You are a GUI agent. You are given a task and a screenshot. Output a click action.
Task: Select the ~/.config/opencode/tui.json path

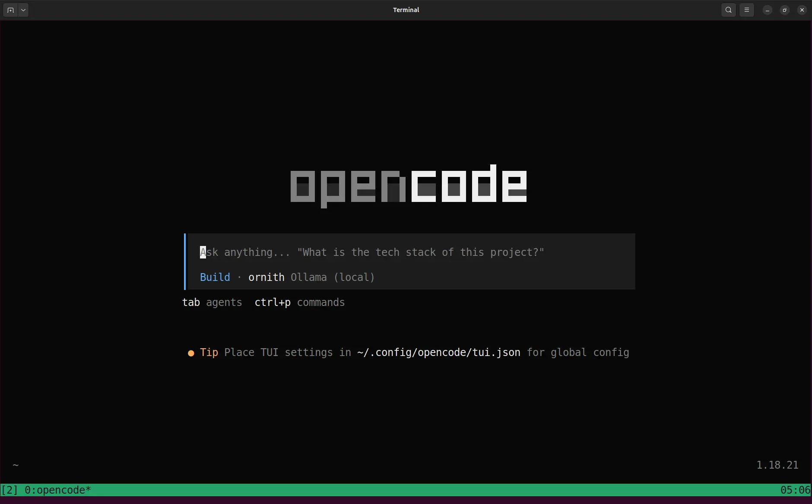click(x=439, y=353)
